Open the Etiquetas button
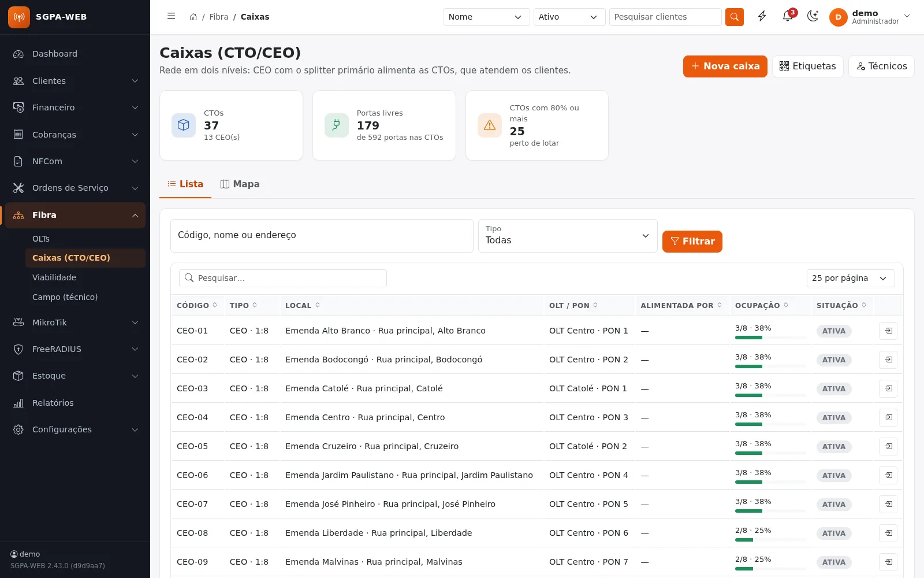Image resolution: width=924 pixels, height=578 pixels. coord(807,66)
